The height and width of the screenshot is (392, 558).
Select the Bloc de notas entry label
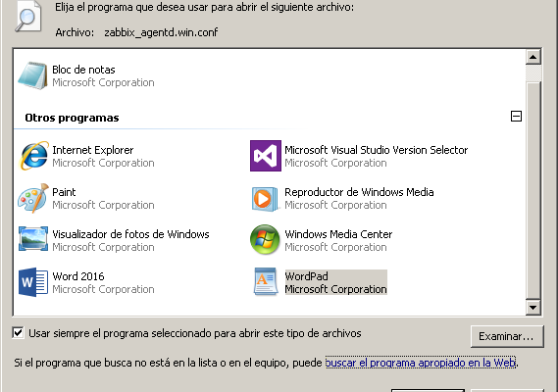click(x=83, y=70)
